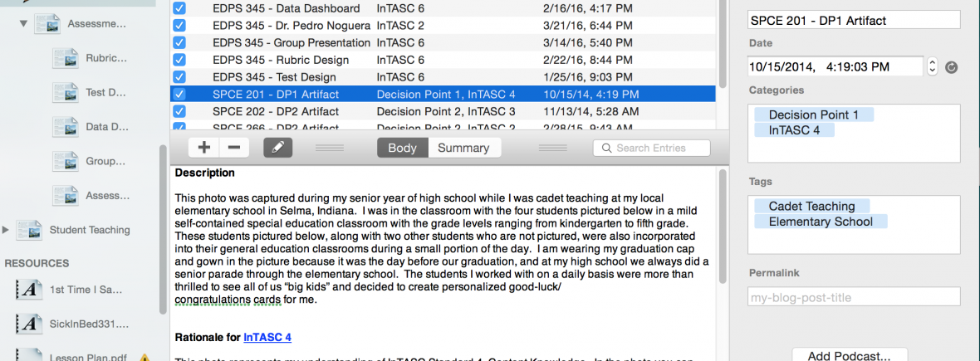
Task: Reset the date with the circular arrow icon
Action: [952, 67]
